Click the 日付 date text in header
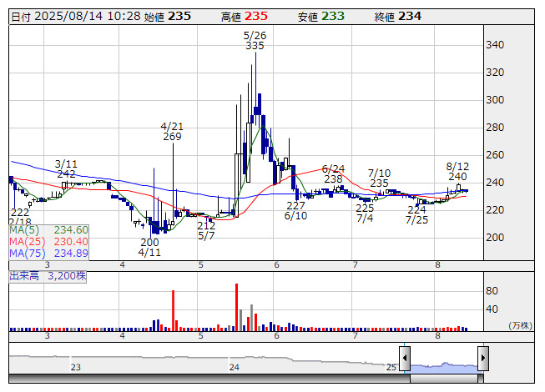 [20, 16]
